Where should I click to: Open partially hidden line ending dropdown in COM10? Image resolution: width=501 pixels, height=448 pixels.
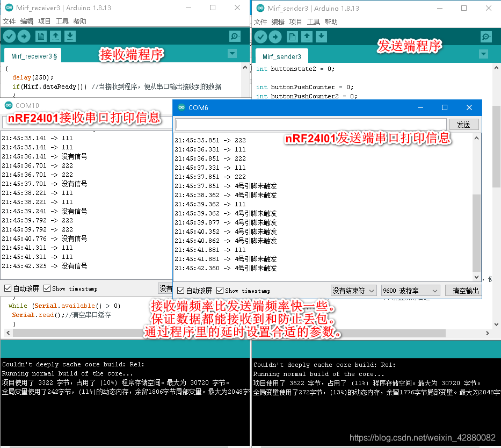[x=165, y=288]
